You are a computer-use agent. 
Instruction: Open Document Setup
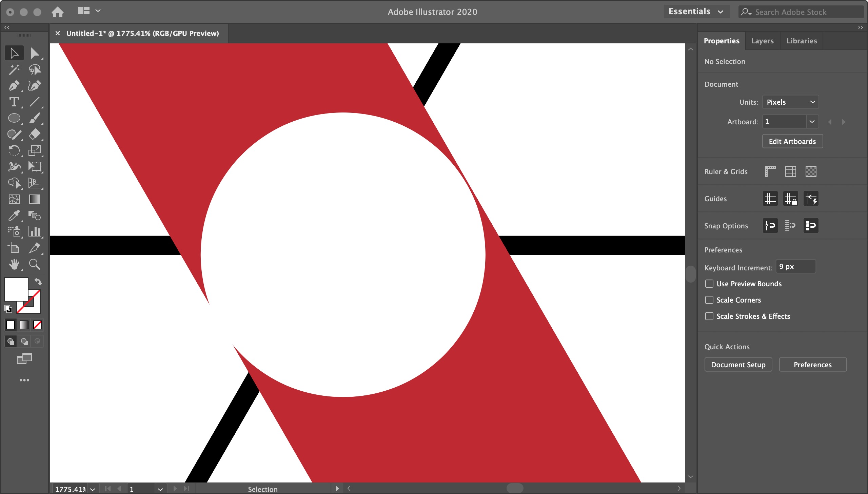tap(738, 364)
